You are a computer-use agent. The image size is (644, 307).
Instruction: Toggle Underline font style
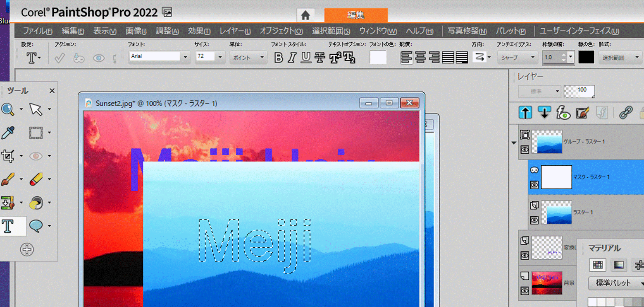click(x=306, y=58)
